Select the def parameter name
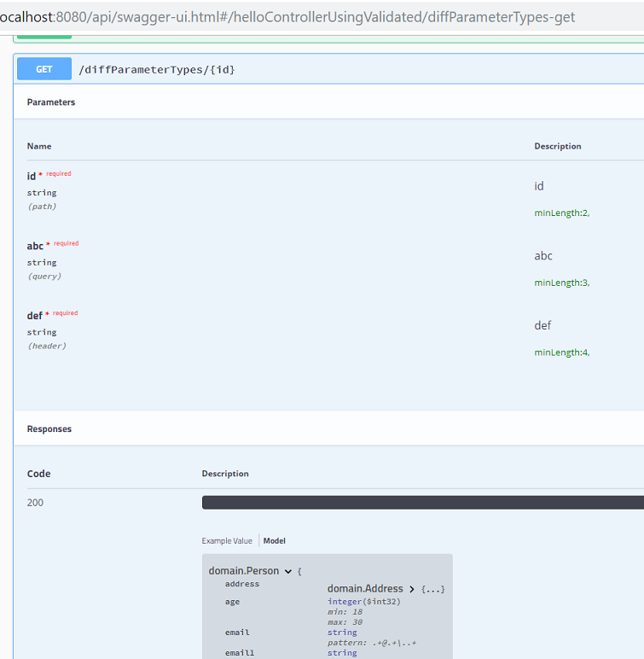 pyautogui.click(x=35, y=316)
